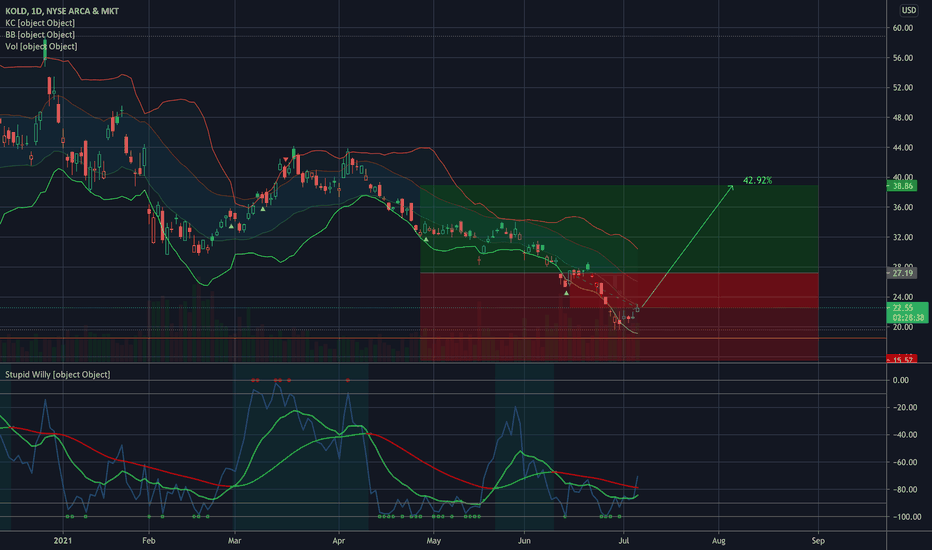Click the Jul date axis label
The height and width of the screenshot is (550, 932).
[x=624, y=540]
